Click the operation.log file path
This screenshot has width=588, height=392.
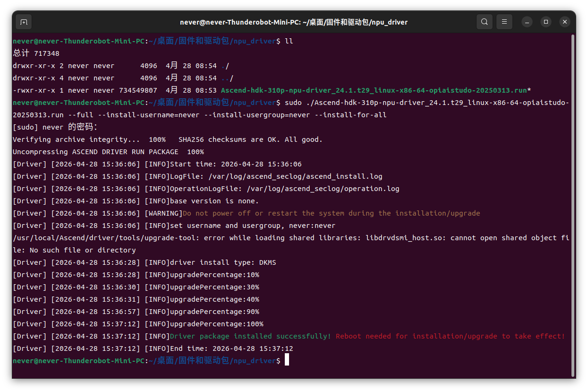(323, 189)
